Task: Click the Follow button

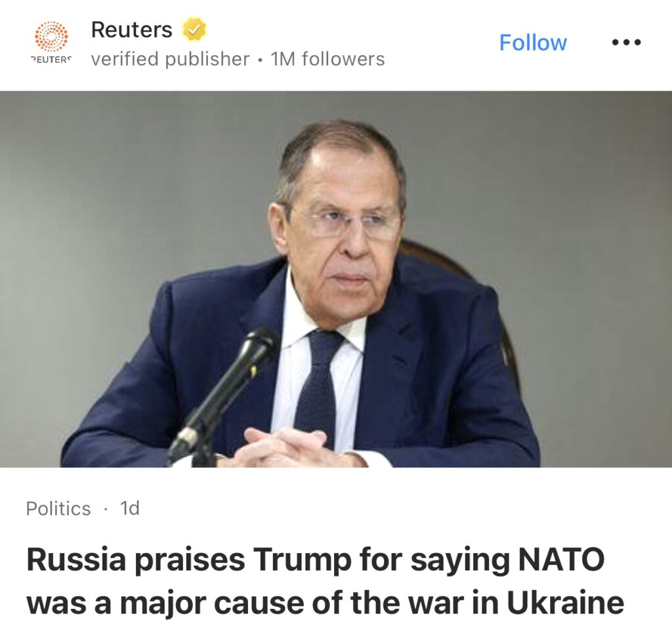Action: coord(533,43)
